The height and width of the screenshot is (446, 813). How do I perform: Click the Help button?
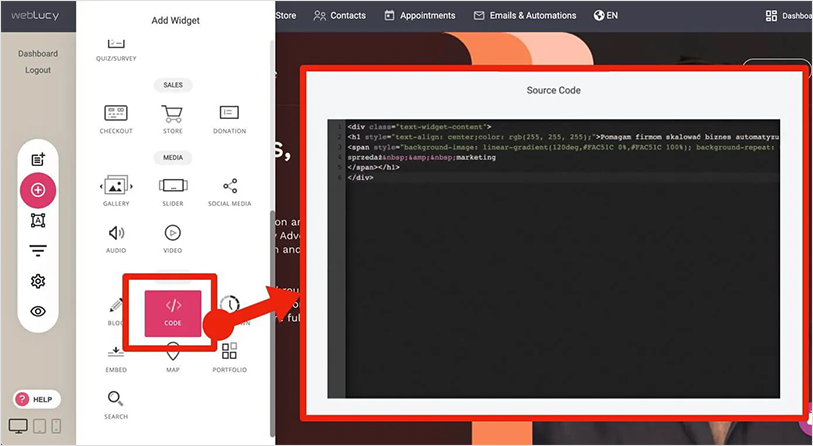click(37, 399)
